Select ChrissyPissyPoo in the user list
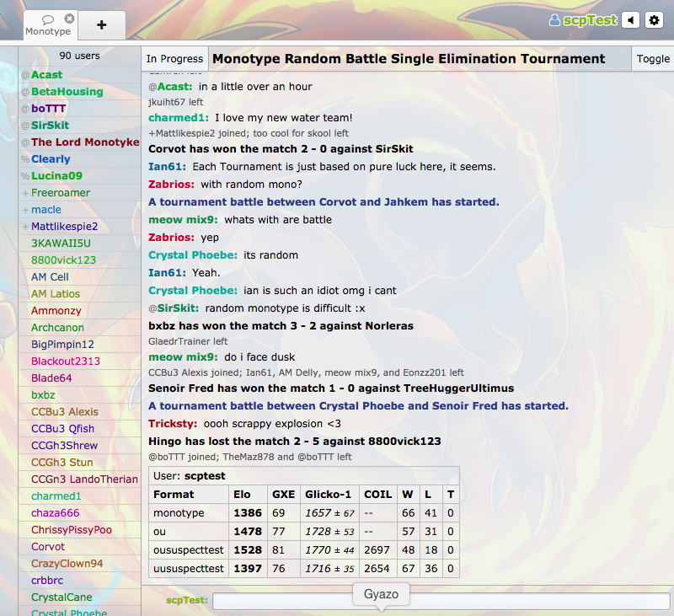Screen dimensions: 674x616 (x=80, y=529)
